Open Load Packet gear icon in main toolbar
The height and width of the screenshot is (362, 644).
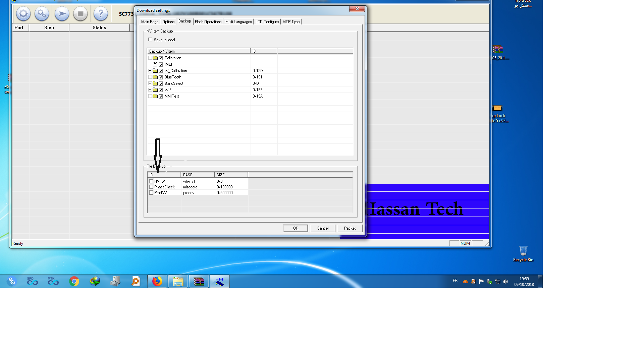click(23, 14)
